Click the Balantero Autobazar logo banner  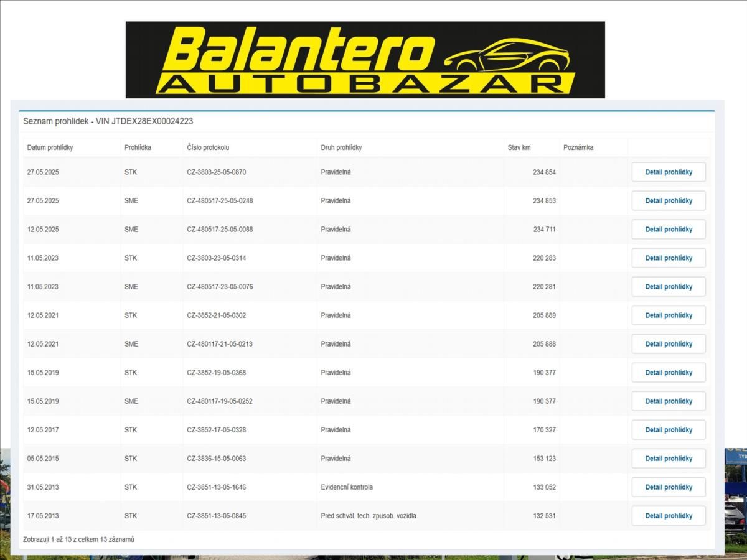click(x=365, y=60)
